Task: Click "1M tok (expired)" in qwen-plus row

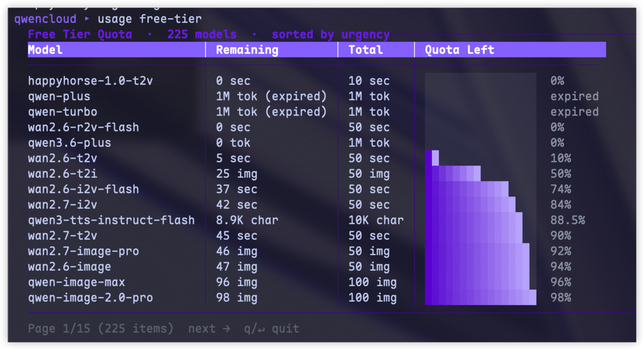Action: [272, 97]
